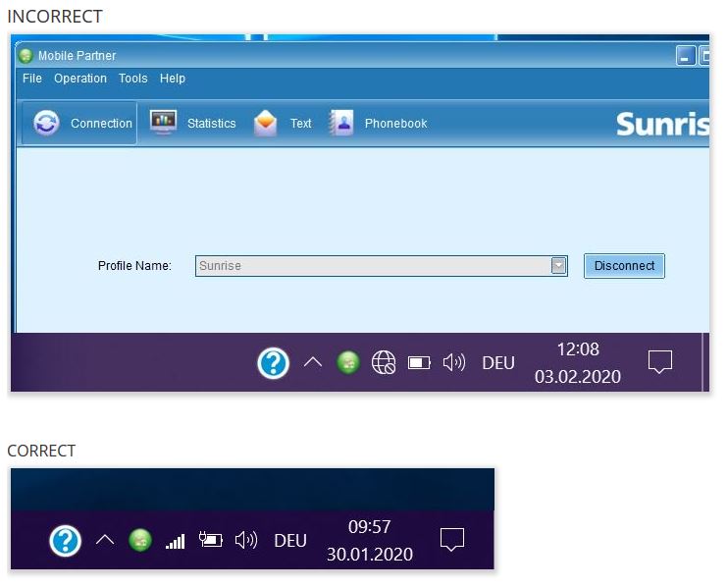Click the Phonebook contact book icon
This screenshot has height=588, width=728.
click(x=341, y=123)
